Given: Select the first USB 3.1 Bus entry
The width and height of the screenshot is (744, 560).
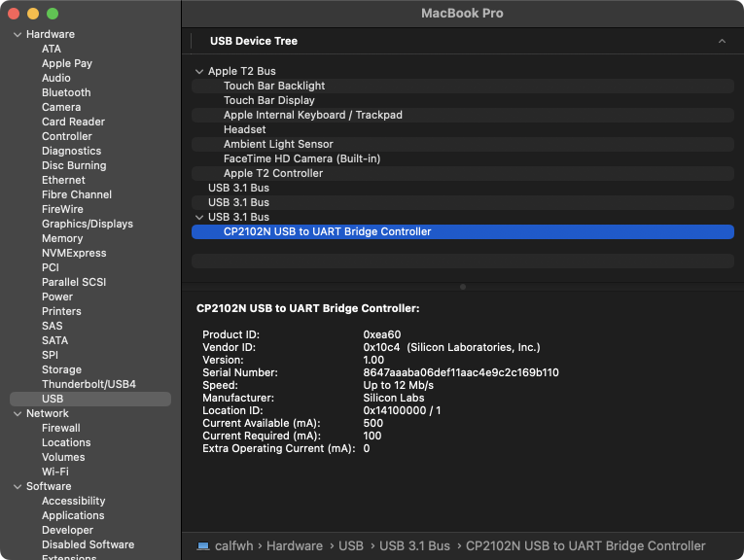Looking at the screenshot, I should (x=238, y=189).
